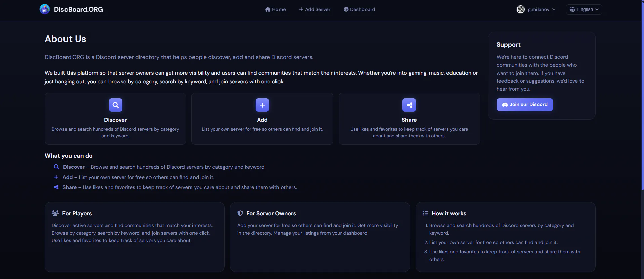Click the plus icon in the Add list row
This screenshot has height=279, width=644.
pyautogui.click(x=56, y=177)
